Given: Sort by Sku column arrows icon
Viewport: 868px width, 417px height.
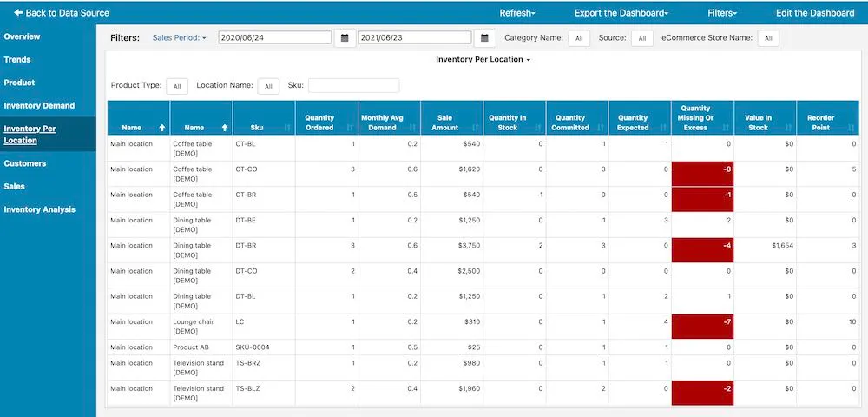Looking at the screenshot, I should (x=287, y=128).
